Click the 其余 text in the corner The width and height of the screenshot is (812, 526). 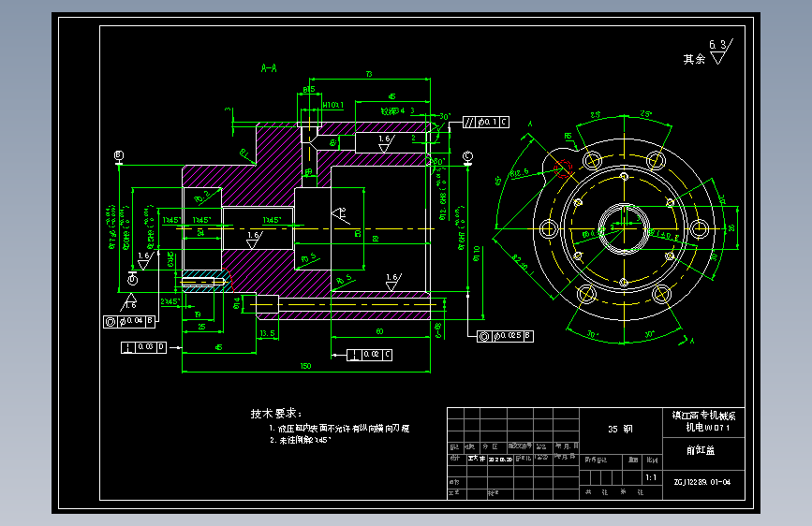pyautogui.click(x=694, y=60)
